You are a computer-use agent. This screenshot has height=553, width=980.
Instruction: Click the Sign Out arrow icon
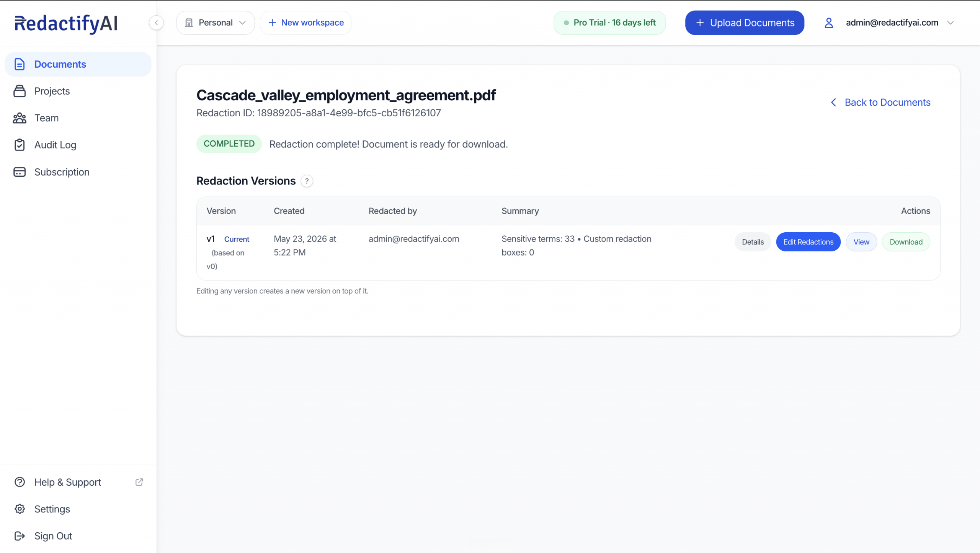[20, 536]
